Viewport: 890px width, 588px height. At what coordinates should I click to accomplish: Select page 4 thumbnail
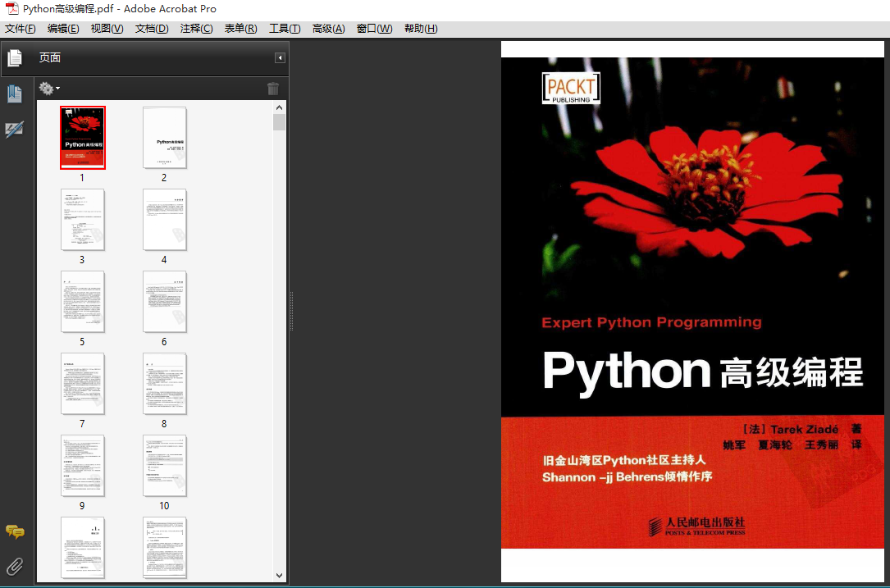[x=165, y=220]
